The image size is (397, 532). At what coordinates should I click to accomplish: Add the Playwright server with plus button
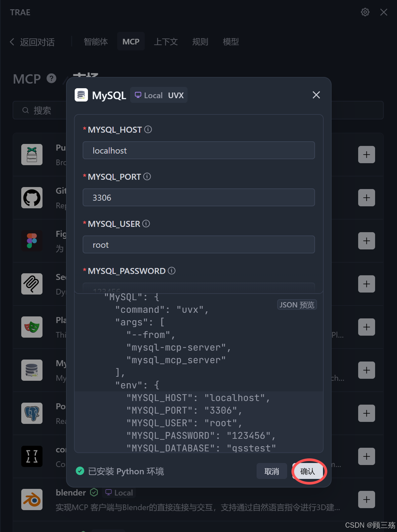366,327
